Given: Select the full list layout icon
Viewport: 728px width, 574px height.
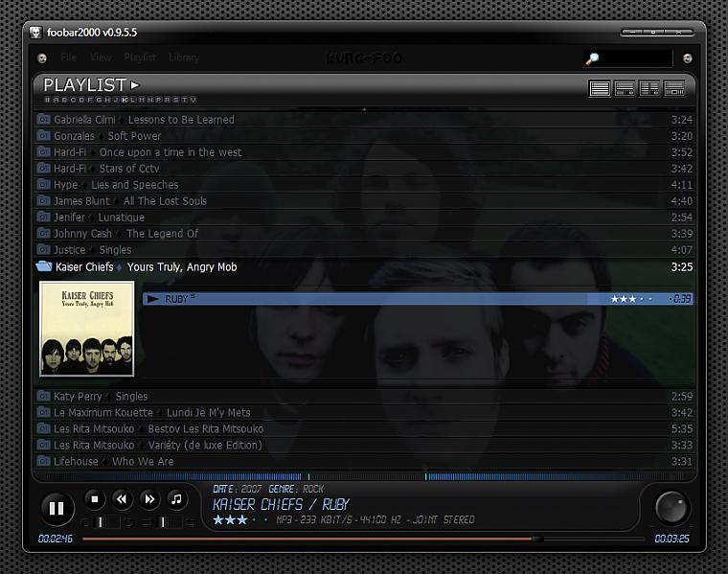Looking at the screenshot, I should pyautogui.click(x=600, y=88).
